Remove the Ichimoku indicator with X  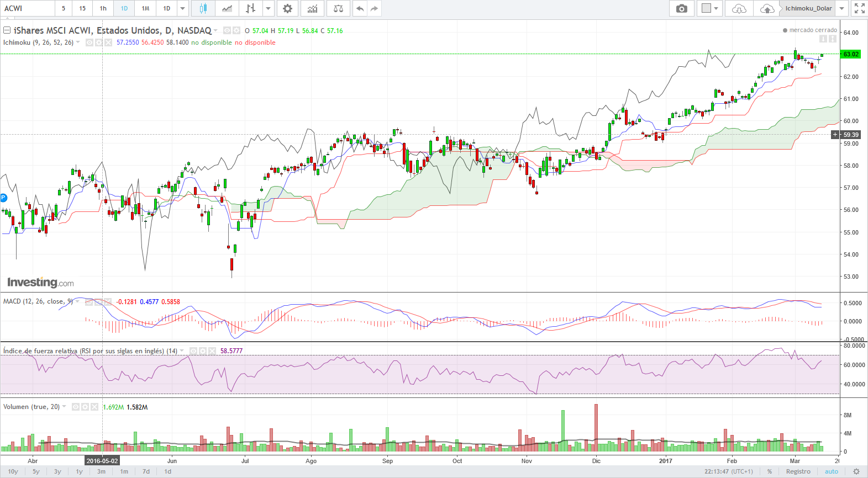coord(108,43)
